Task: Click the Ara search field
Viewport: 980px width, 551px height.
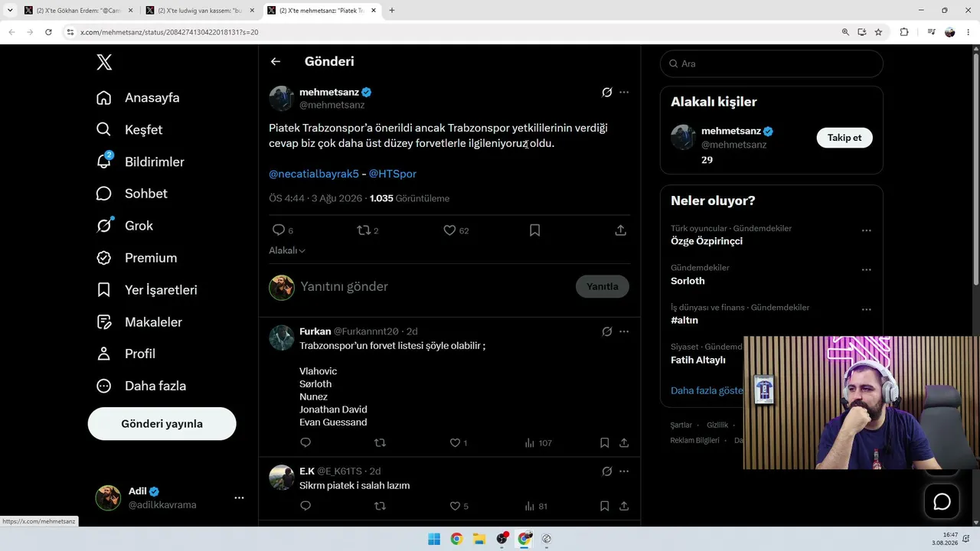Action: tap(771, 64)
